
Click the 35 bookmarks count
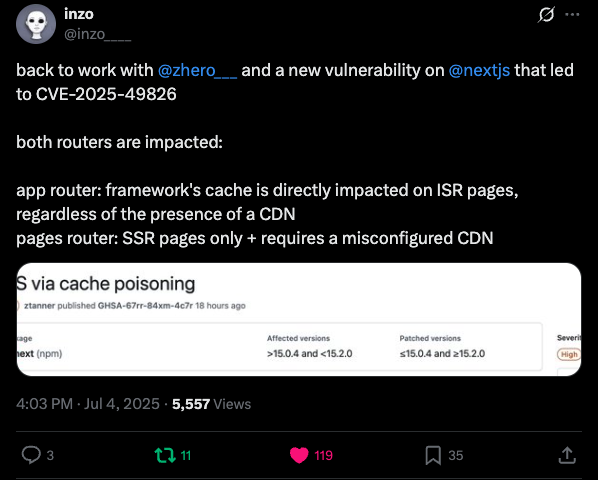[455, 455]
